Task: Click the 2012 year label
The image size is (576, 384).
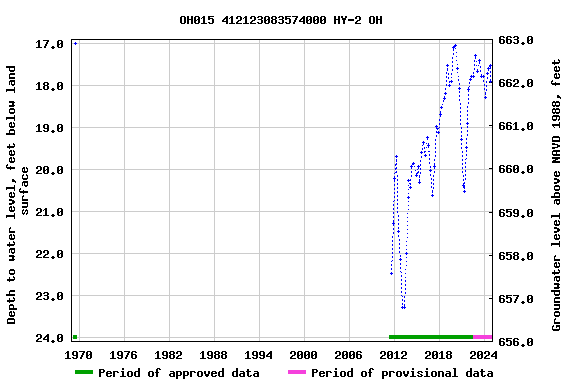Action: point(393,355)
